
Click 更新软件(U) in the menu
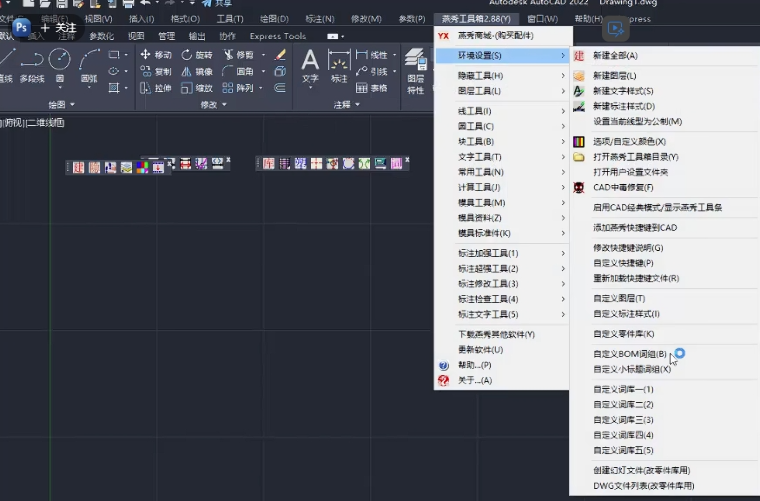pyautogui.click(x=480, y=350)
